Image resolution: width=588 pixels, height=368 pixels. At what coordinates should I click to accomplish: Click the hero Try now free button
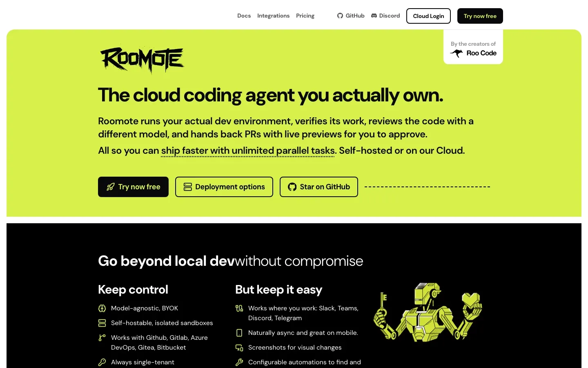click(133, 187)
